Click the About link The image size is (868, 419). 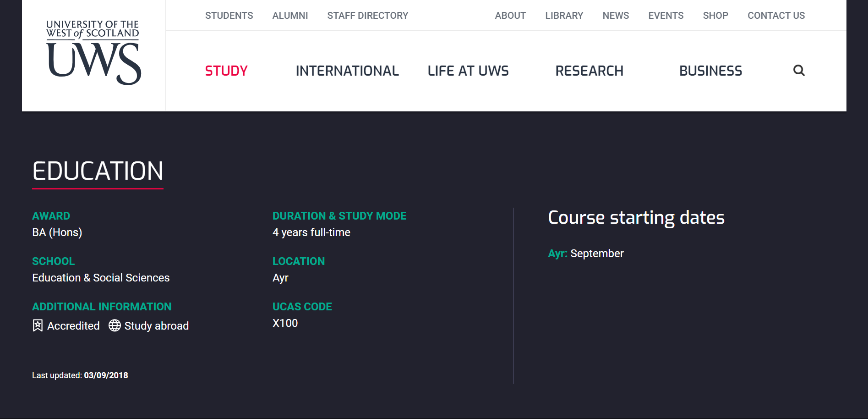[x=510, y=16]
